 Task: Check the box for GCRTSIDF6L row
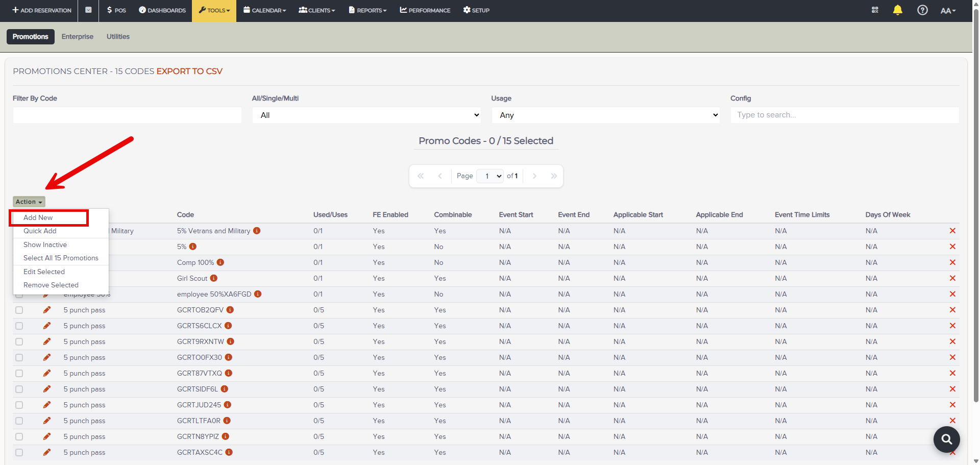[x=19, y=389]
